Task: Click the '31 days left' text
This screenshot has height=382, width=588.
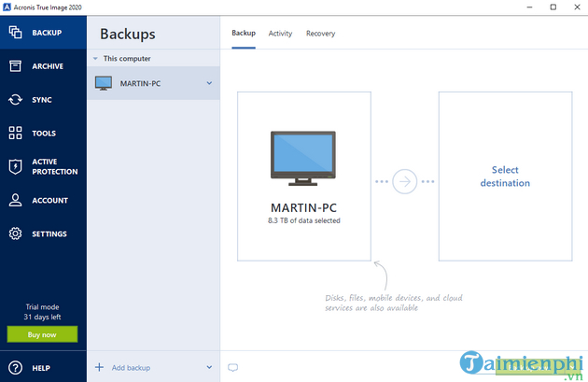Action: (42, 317)
